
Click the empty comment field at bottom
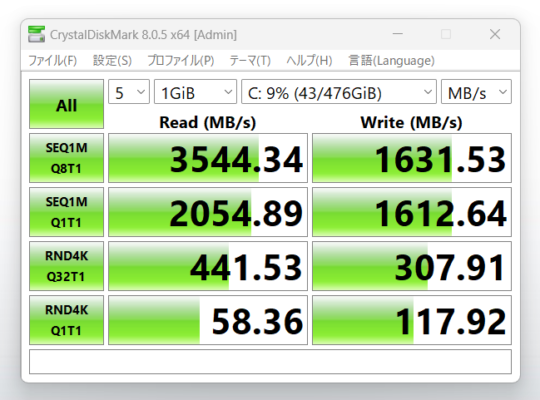point(270,361)
